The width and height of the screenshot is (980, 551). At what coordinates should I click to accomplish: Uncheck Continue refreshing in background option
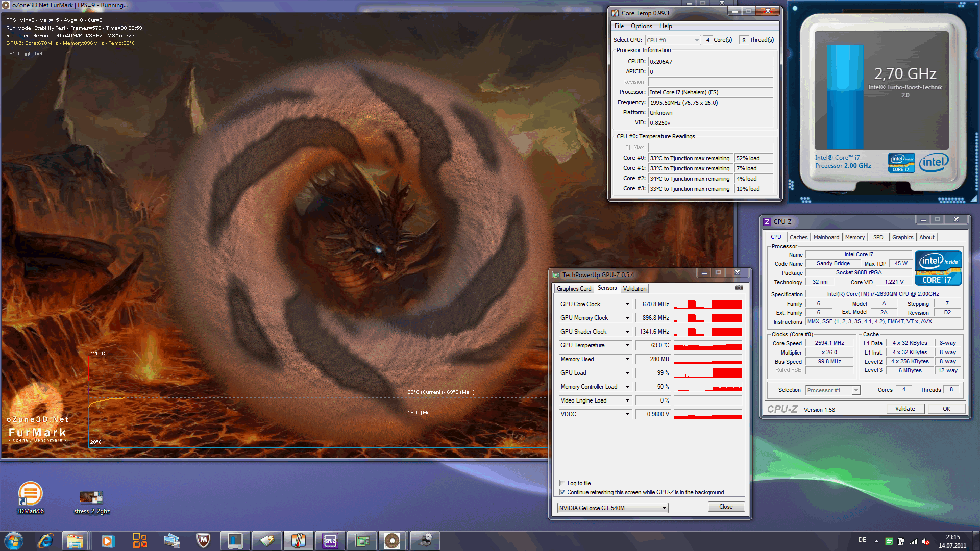(x=562, y=492)
